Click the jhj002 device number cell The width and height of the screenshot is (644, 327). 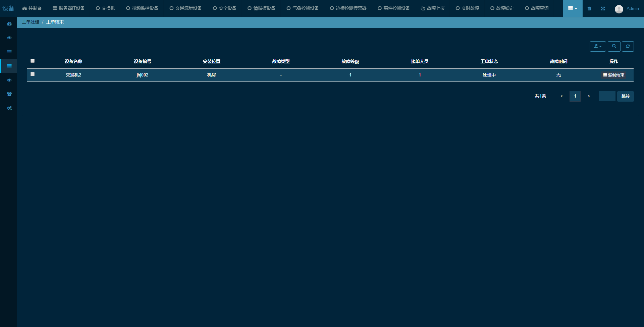(143, 75)
